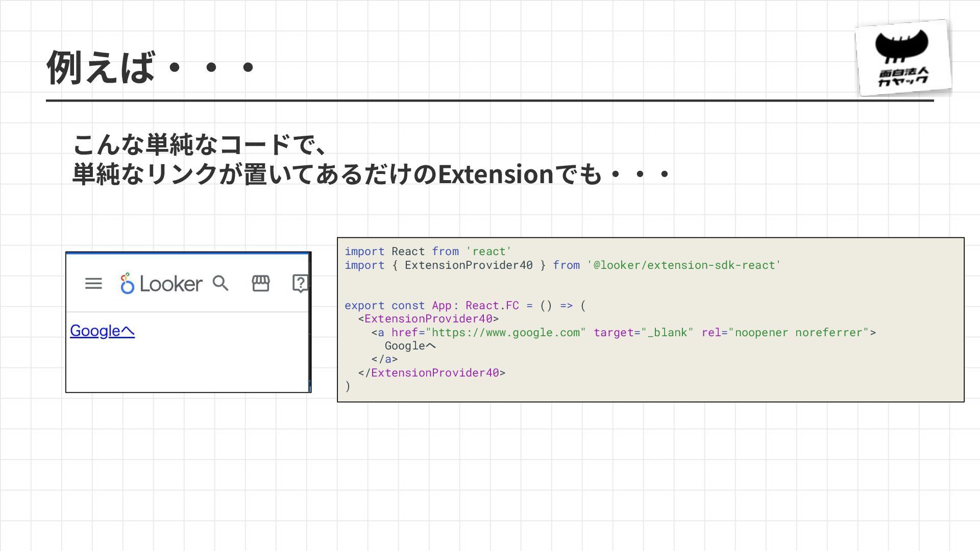
Task: Click the target="_blank" attribute in code
Action: (x=643, y=333)
